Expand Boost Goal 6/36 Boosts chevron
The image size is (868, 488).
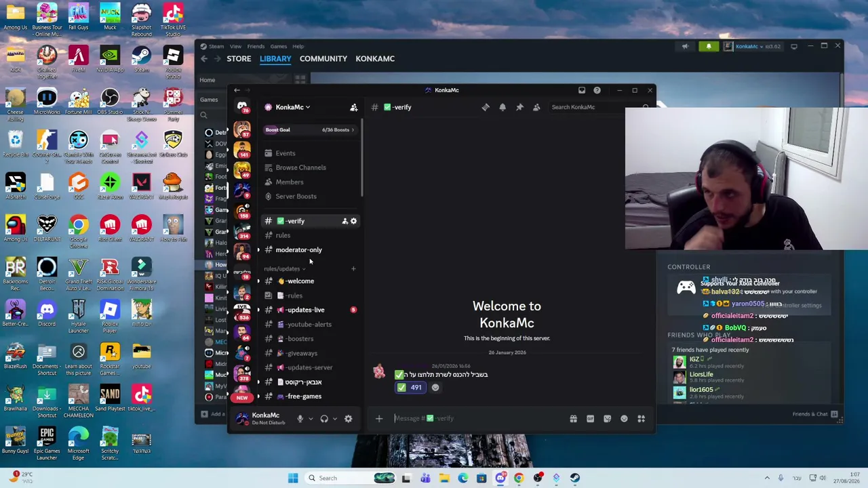(353, 129)
